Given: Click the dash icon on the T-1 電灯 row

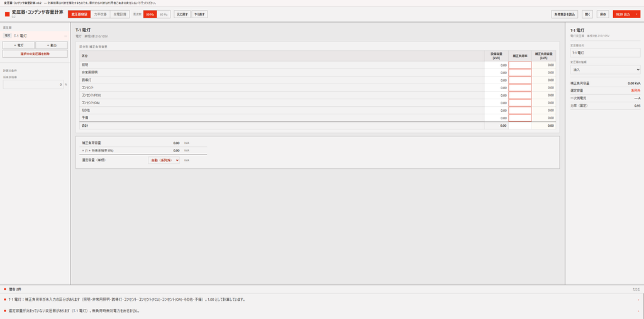Looking at the screenshot, I should click(x=65, y=36).
